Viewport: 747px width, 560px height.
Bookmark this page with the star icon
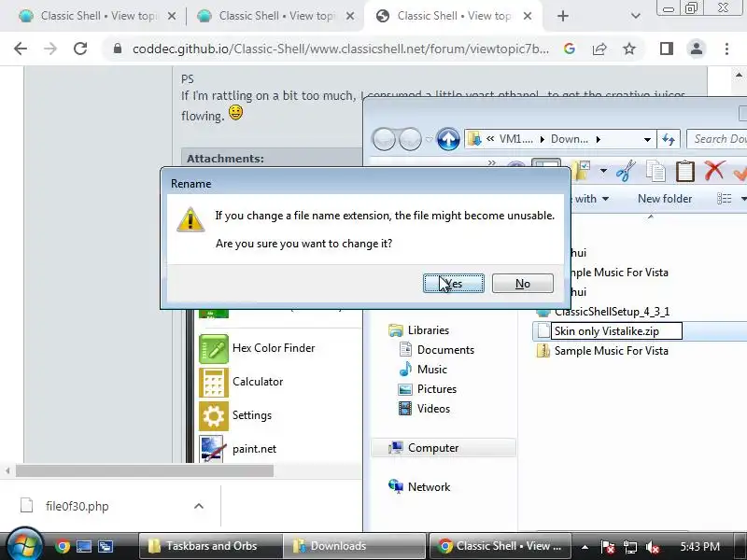629,49
